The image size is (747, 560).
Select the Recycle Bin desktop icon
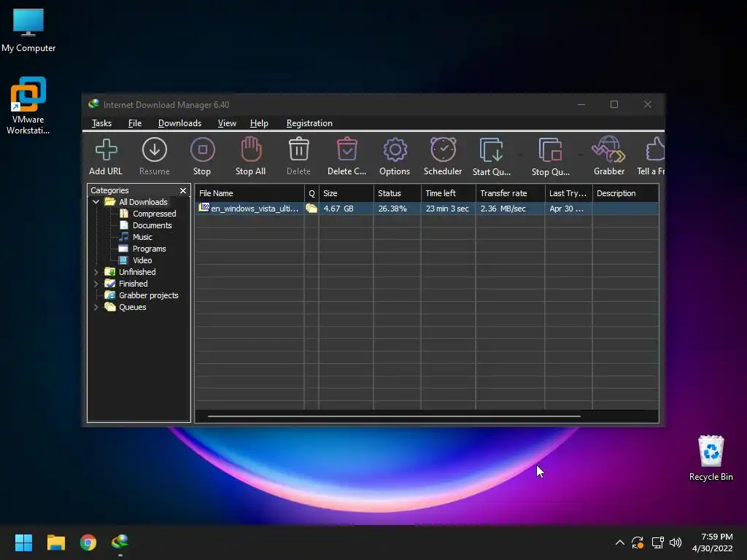click(711, 458)
